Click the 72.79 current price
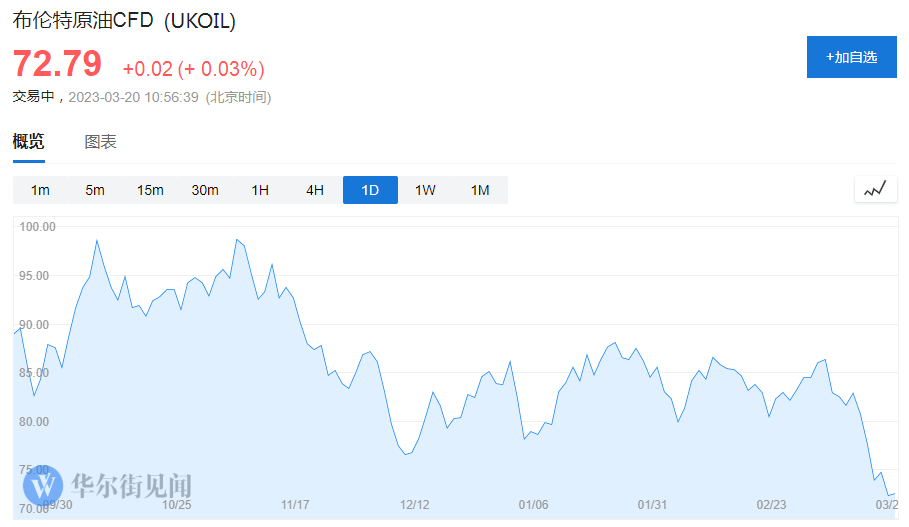Screen dimensions: 909x527 57,64
